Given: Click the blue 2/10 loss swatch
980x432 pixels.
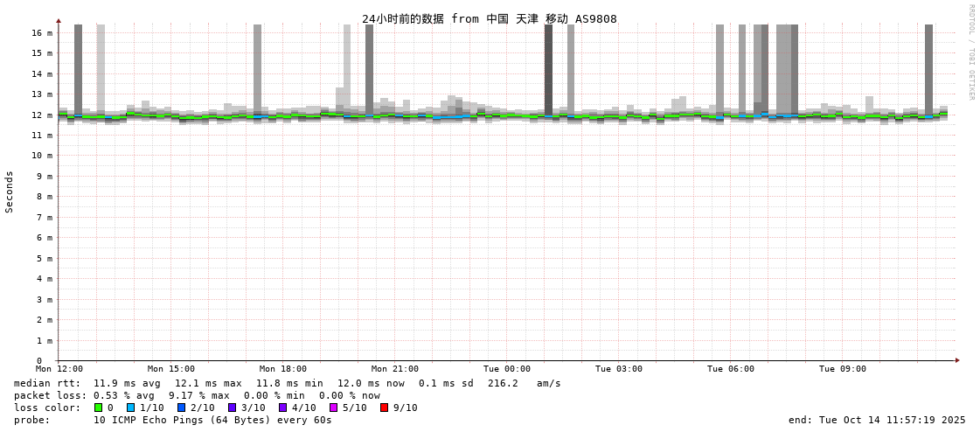Looking at the screenshot, I should (x=181, y=408).
